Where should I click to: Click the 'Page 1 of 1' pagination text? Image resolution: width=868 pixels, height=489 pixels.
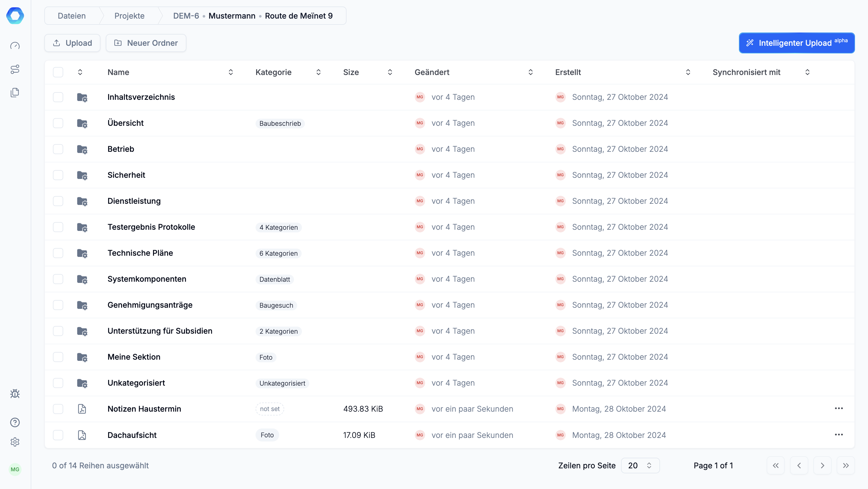click(x=713, y=465)
